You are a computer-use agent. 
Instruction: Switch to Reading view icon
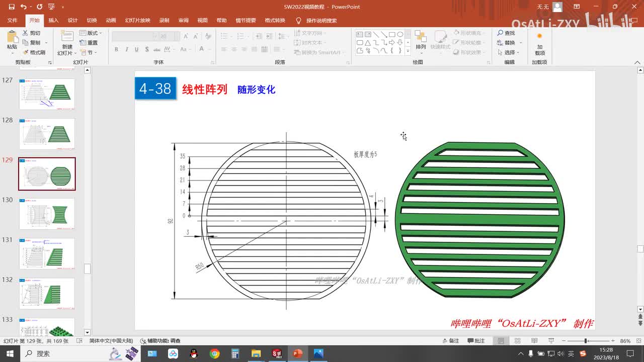[x=534, y=341]
